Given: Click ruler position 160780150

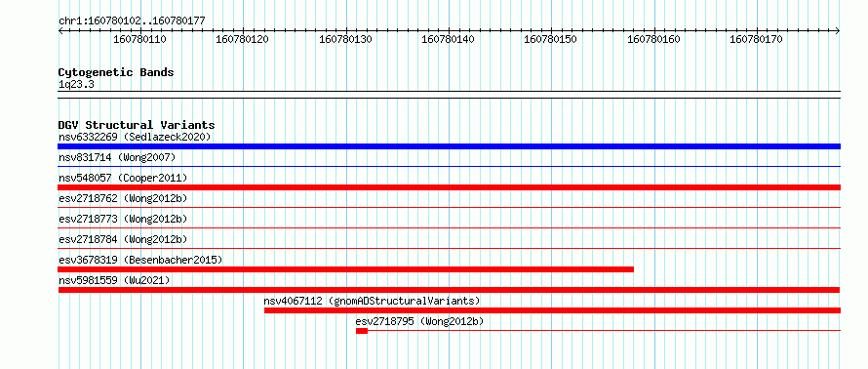Looking at the screenshot, I should point(550,39).
